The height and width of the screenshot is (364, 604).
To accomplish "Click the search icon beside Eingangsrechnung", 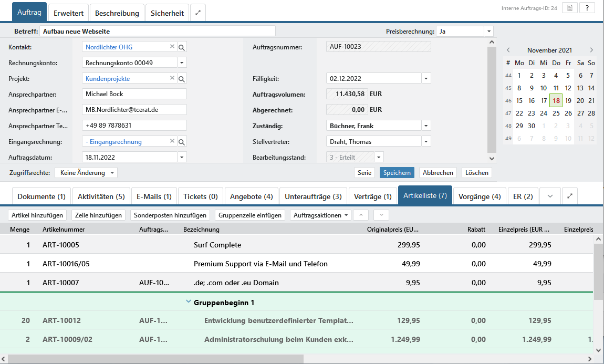I will pos(182,142).
